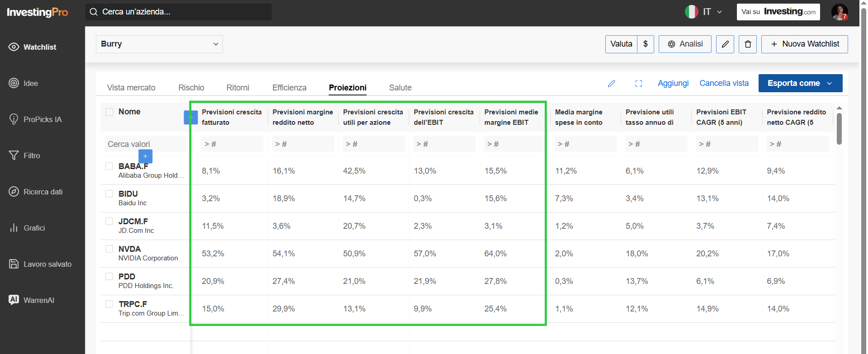Switch to the Vista mercato tab
Screen dimensions: 868x354
(131, 88)
